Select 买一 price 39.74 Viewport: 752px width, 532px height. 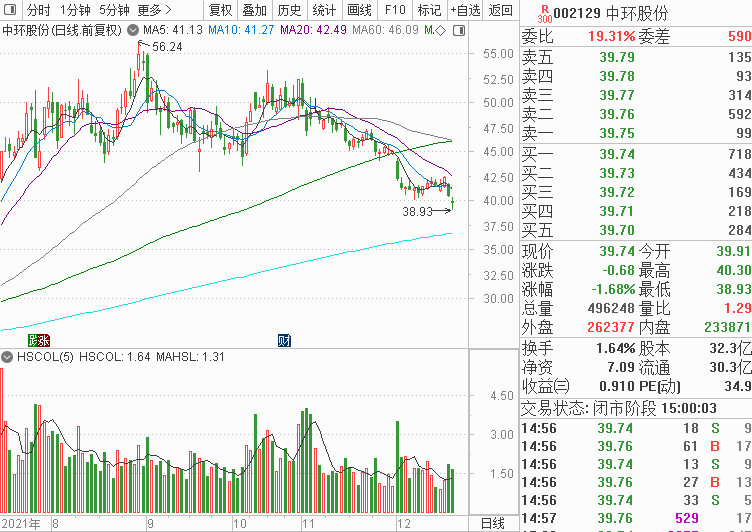(x=617, y=154)
